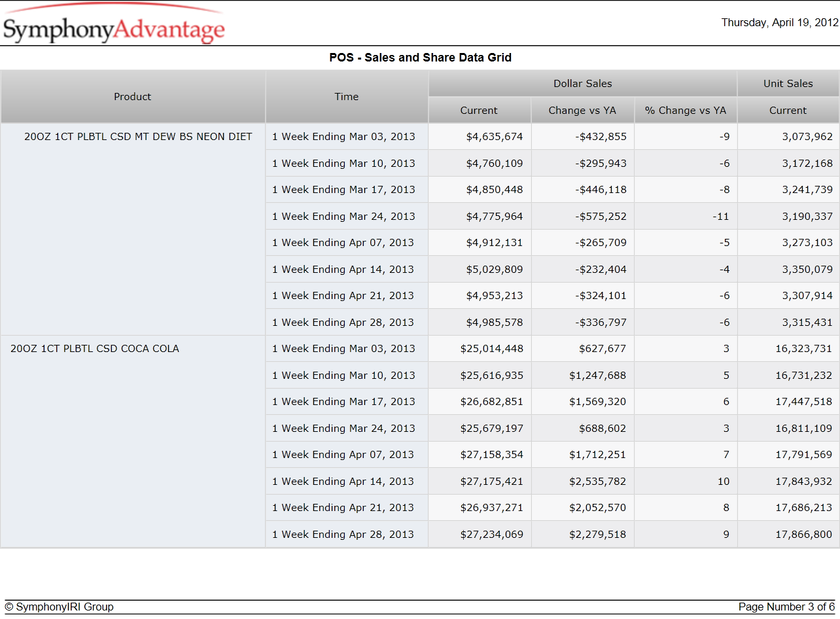Click dollar sales value $27,175,421

(492, 482)
